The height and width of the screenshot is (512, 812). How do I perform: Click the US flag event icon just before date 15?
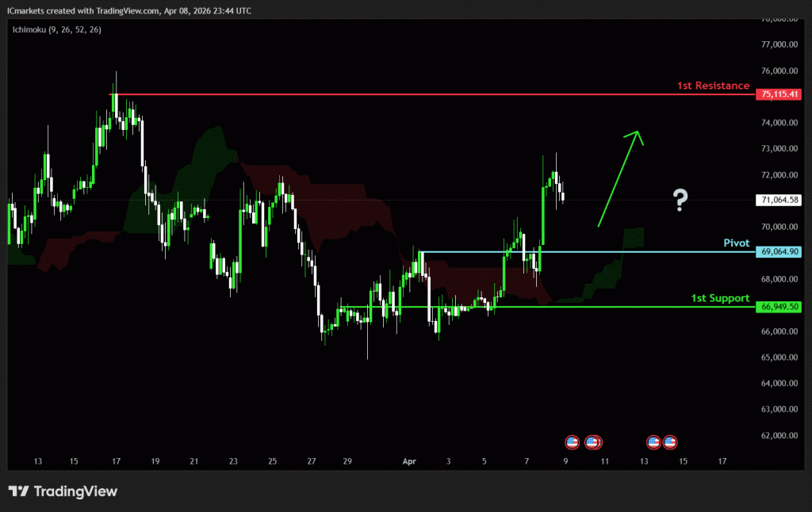pos(670,441)
